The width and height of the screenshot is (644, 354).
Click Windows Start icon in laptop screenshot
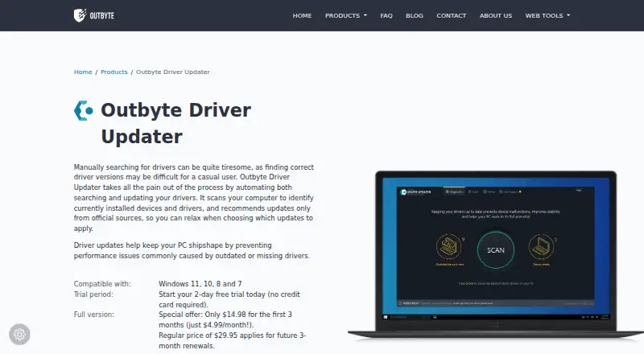point(386,317)
